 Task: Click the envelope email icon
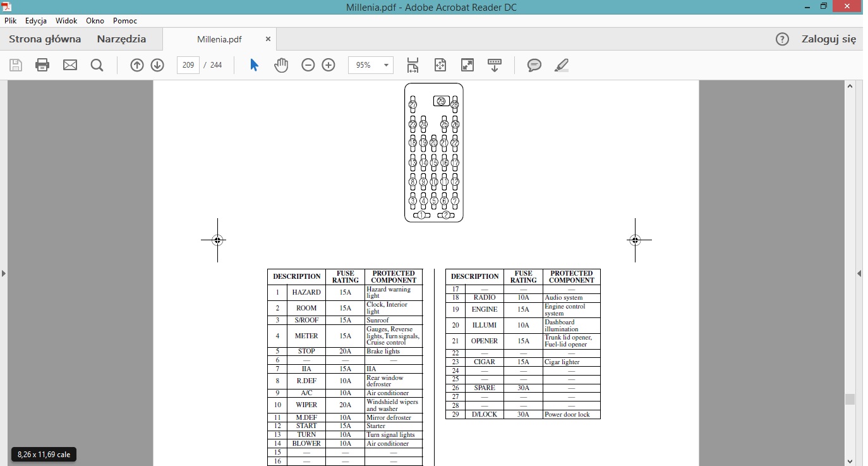(69, 65)
